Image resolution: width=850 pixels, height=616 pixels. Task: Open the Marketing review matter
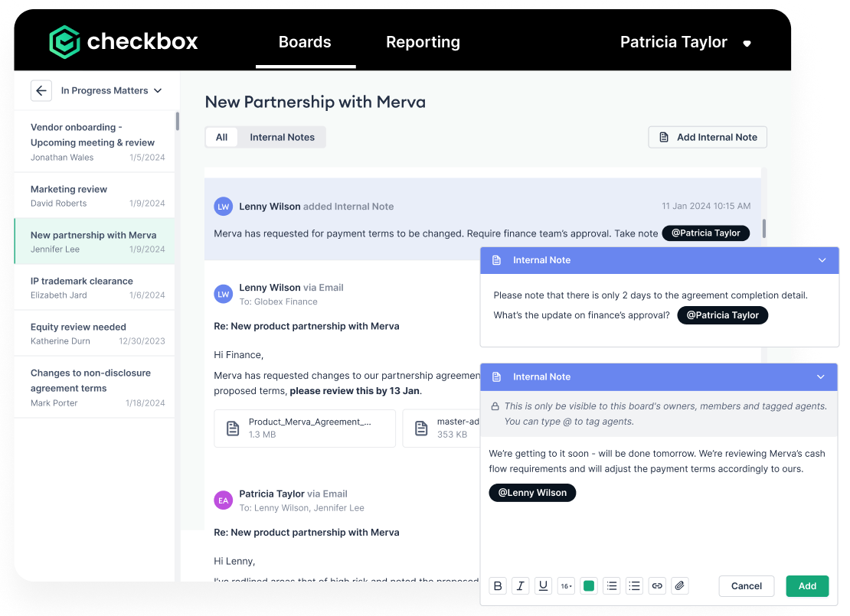point(94,196)
